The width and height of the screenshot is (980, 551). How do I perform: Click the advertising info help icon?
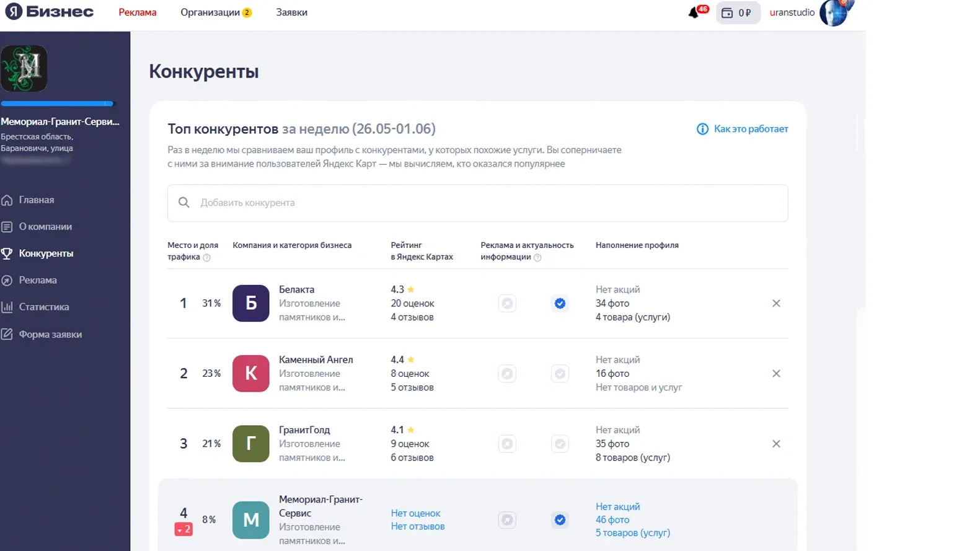coord(537,258)
